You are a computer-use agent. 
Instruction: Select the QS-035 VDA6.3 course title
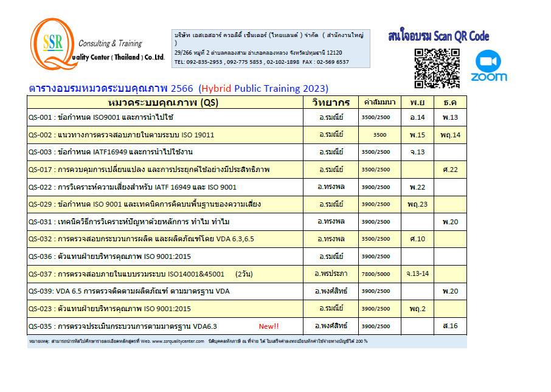123,326
